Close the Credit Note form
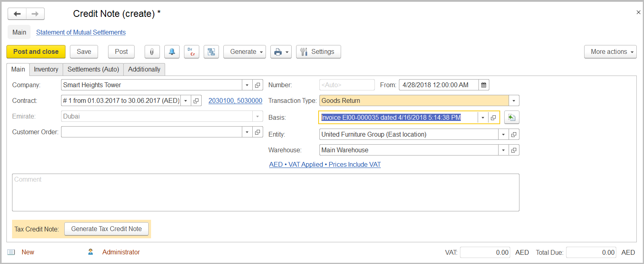 (638, 12)
